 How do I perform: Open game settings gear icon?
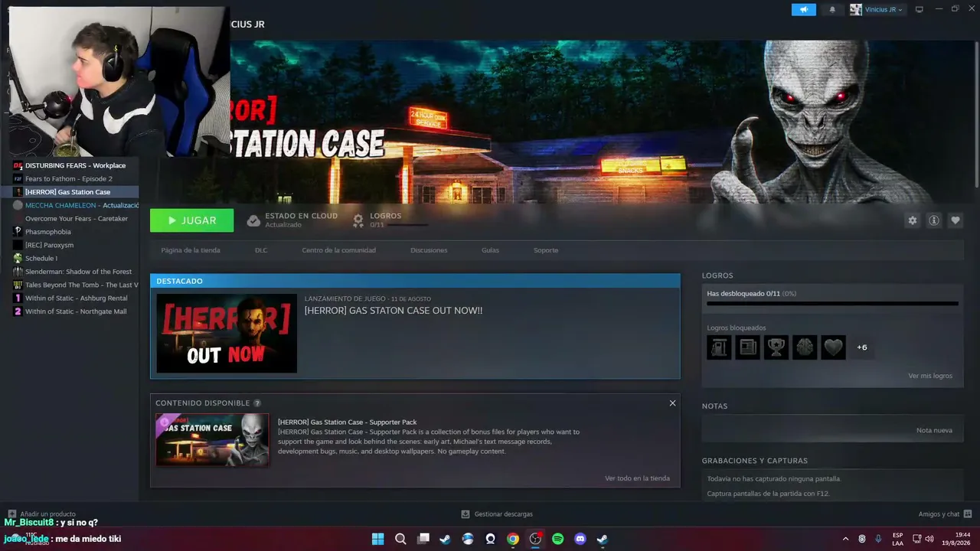(912, 220)
